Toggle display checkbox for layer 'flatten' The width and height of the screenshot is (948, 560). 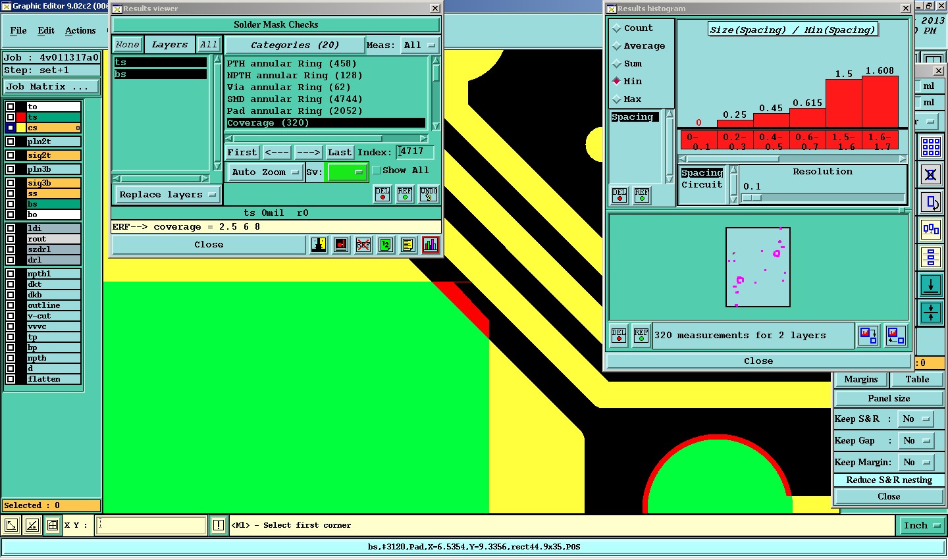11,379
